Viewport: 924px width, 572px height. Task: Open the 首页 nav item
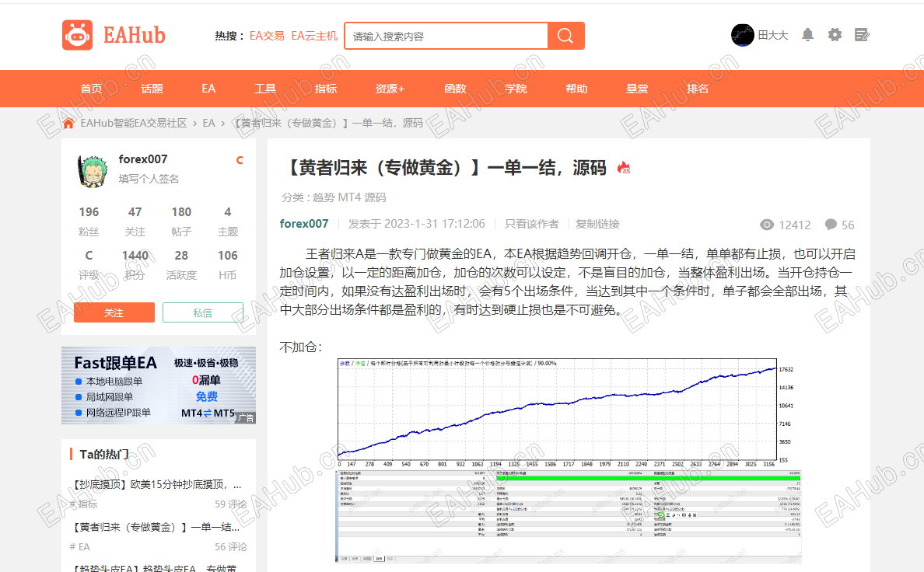coord(91,89)
